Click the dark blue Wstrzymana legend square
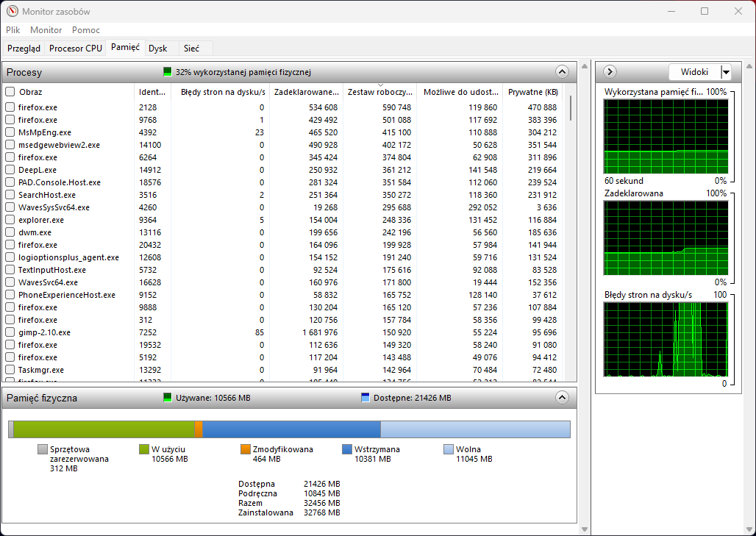Screen dimensions: 756x536 point(347,449)
